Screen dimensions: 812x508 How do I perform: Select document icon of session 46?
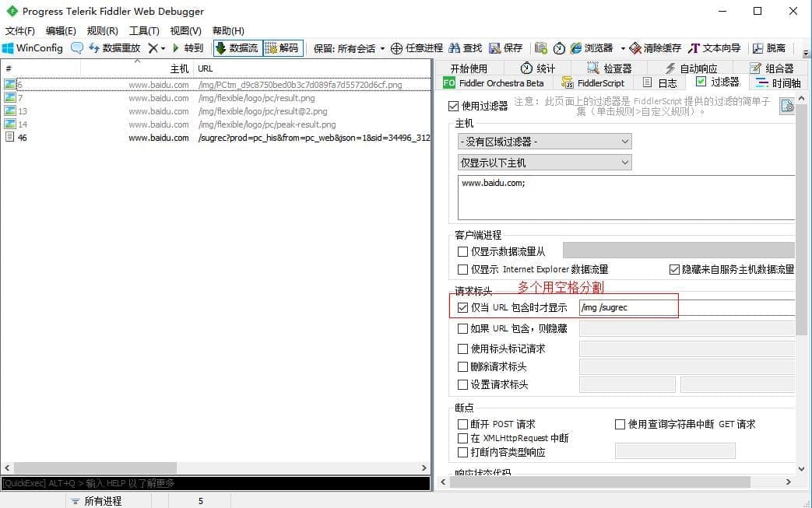tap(10, 137)
